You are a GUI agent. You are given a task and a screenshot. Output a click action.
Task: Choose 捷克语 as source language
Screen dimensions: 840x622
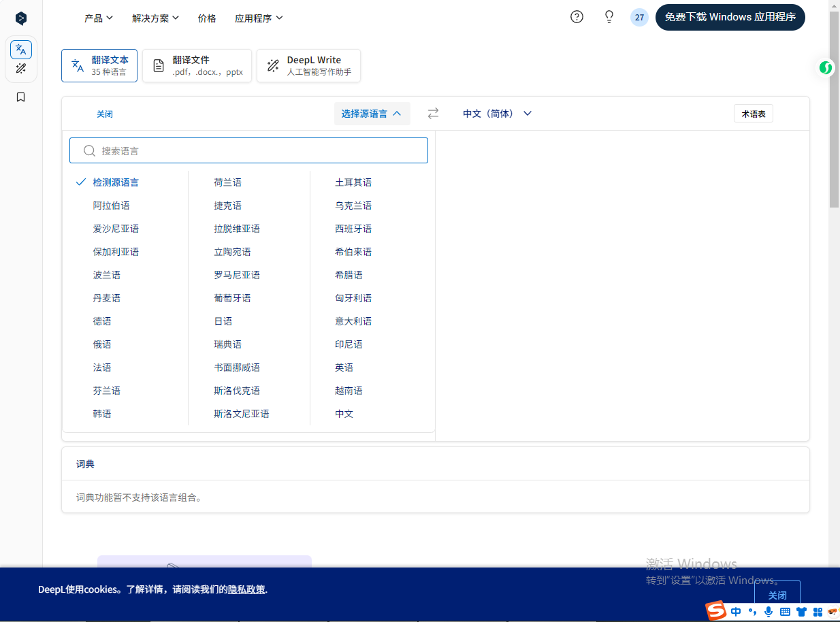click(228, 206)
